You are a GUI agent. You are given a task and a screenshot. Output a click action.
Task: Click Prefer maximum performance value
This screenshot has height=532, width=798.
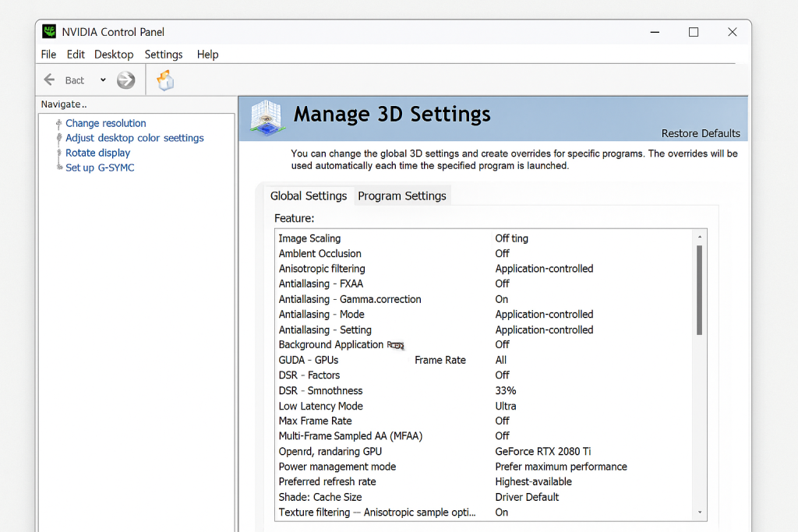pyautogui.click(x=561, y=467)
